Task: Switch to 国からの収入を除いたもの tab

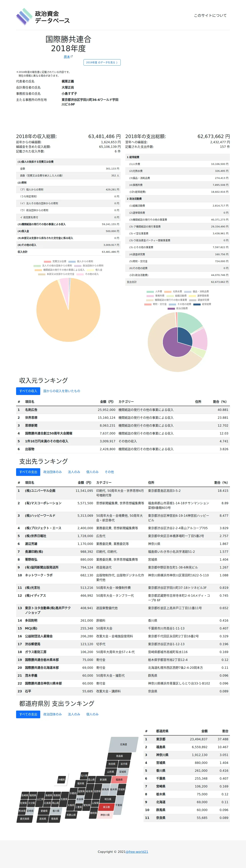Action: (61, 391)
